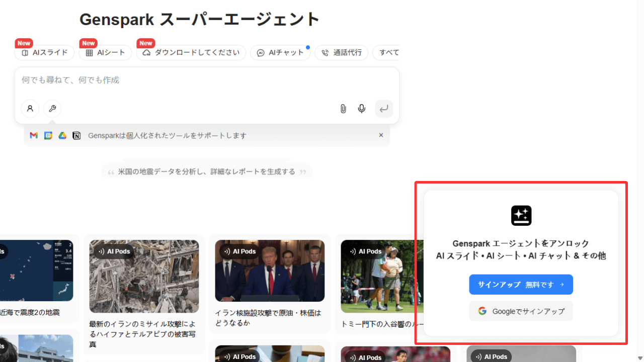
Task: Open the article イラン核施設攻撃で原油・株価はどうなるか
Action: click(268, 318)
